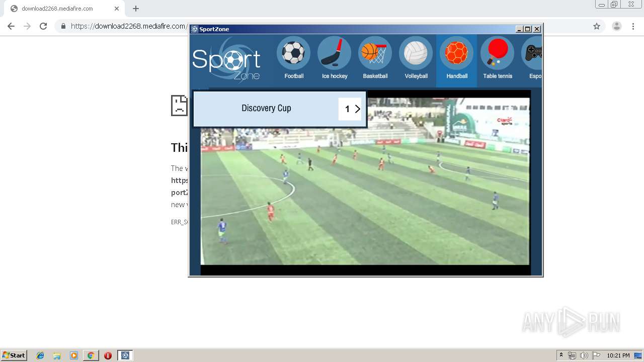Select the Ice hockey sport icon

[334, 53]
